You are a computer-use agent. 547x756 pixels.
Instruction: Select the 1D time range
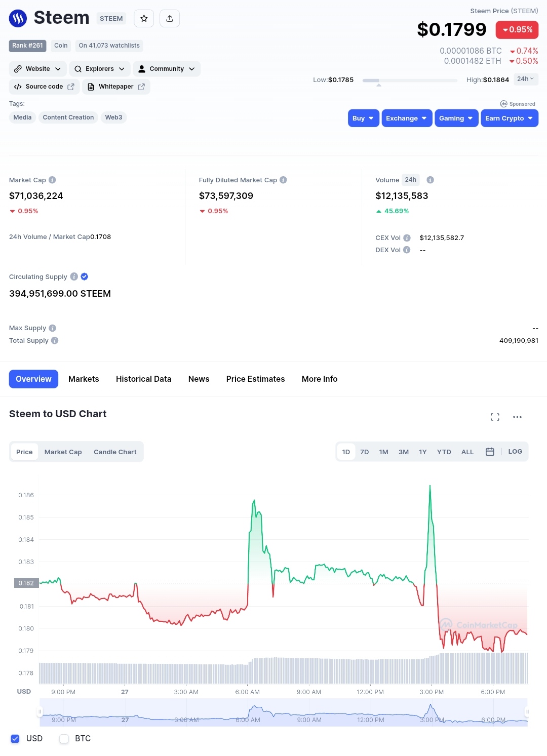[x=346, y=452]
